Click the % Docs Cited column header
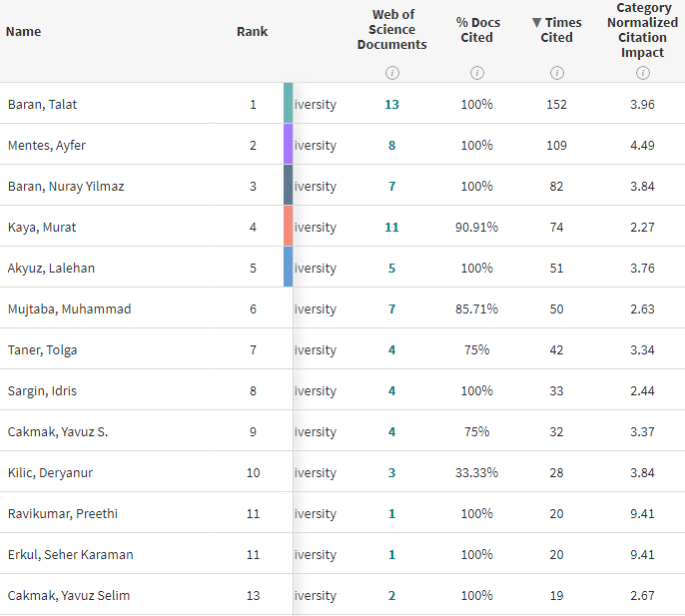 tap(477, 30)
